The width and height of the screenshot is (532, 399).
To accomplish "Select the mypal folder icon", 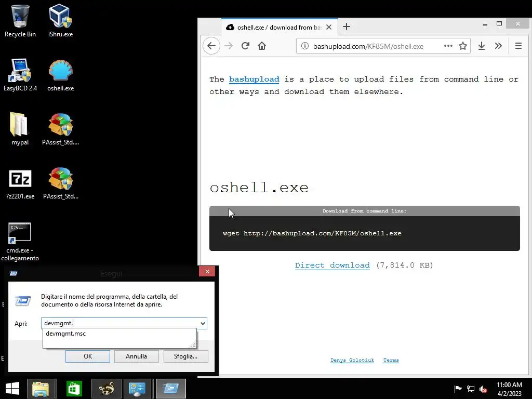I will [20, 129].
